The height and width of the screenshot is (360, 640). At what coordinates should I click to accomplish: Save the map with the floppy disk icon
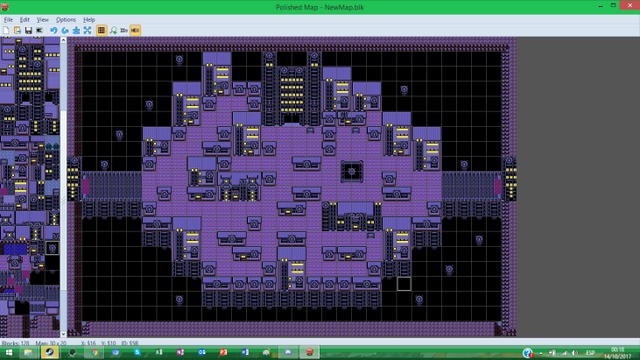click(x=28, y=30)
